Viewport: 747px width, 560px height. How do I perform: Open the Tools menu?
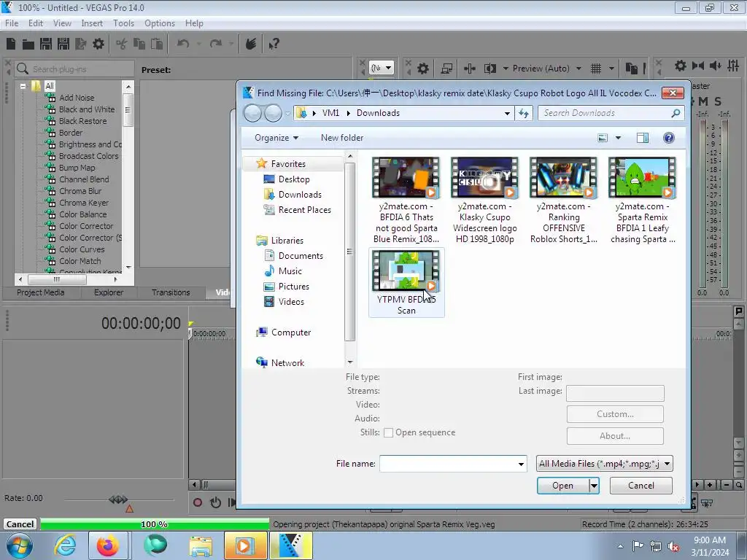[123, 23]
